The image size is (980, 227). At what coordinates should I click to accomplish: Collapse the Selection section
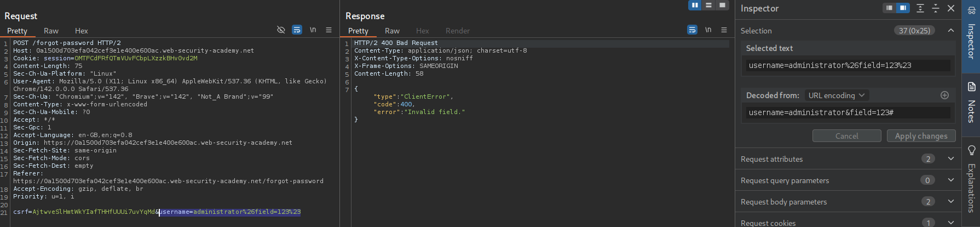click(x=950, y=31)
